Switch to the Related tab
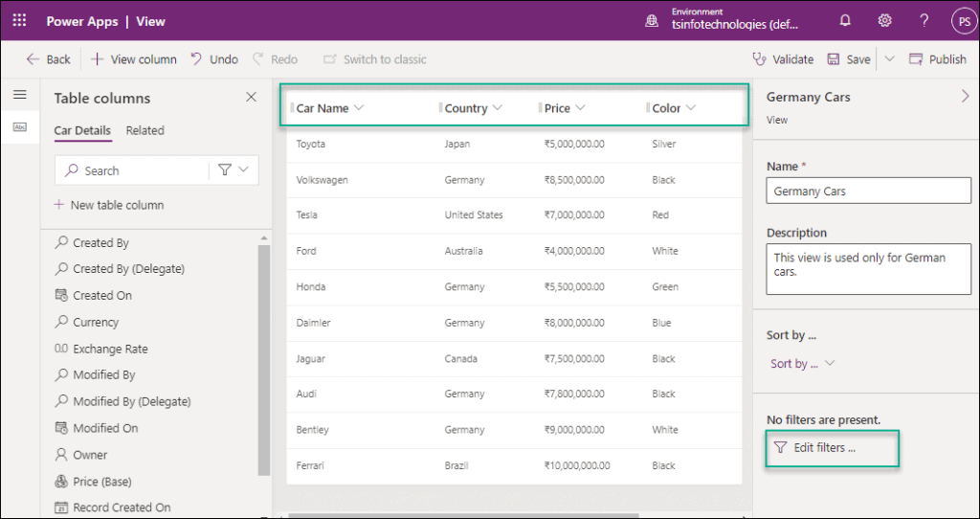Viewport: 980px width, 519px height. [x=145, y=130]
